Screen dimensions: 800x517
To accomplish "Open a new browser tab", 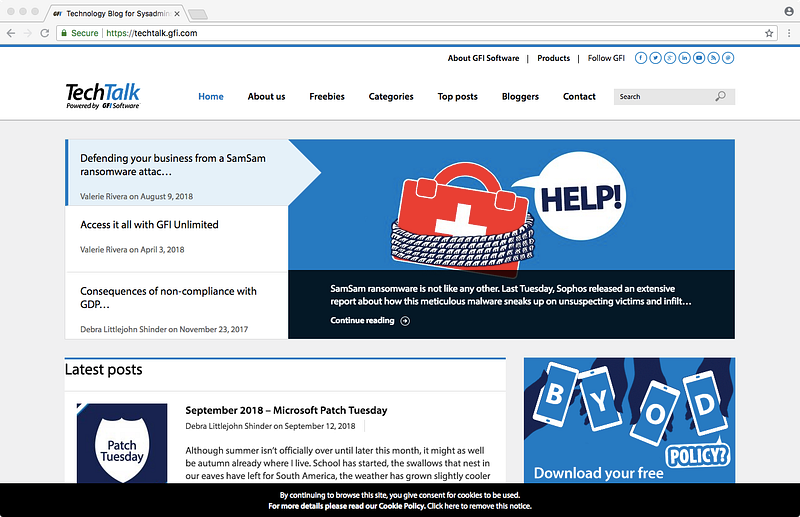I will [198, 14].
